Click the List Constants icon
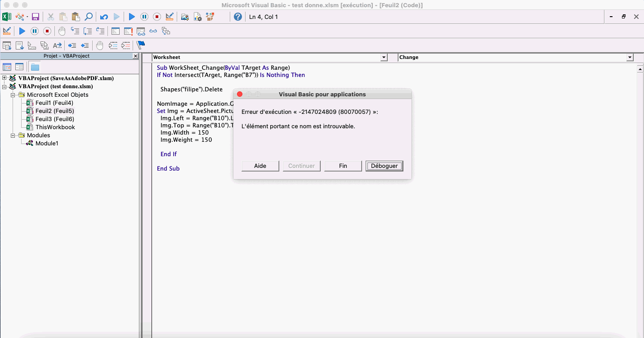The image size is (644, 338). coord(19,45)
